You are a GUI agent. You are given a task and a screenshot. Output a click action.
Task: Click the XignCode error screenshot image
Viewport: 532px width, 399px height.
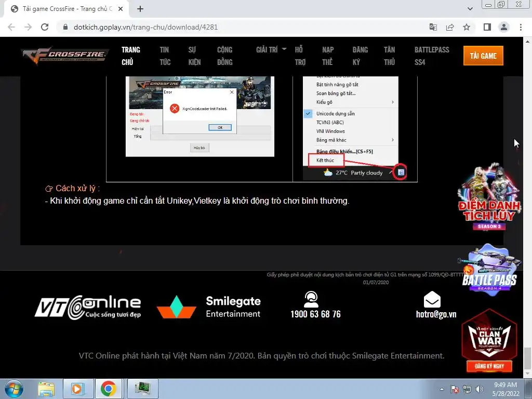[x=200, y=116]
